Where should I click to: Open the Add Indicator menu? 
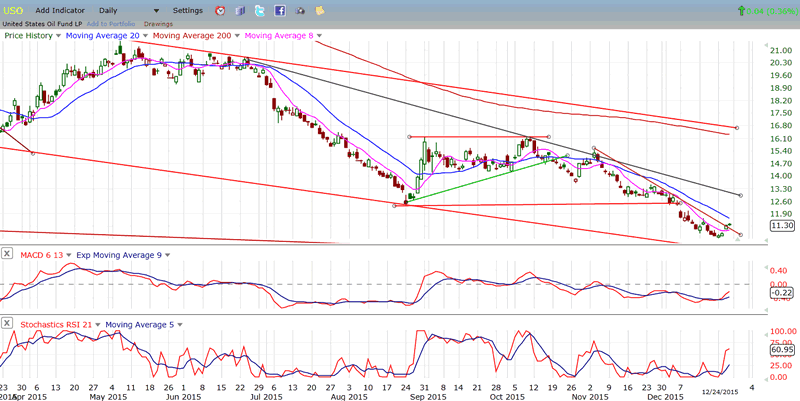pyautogui.click(x=60, y=10)
